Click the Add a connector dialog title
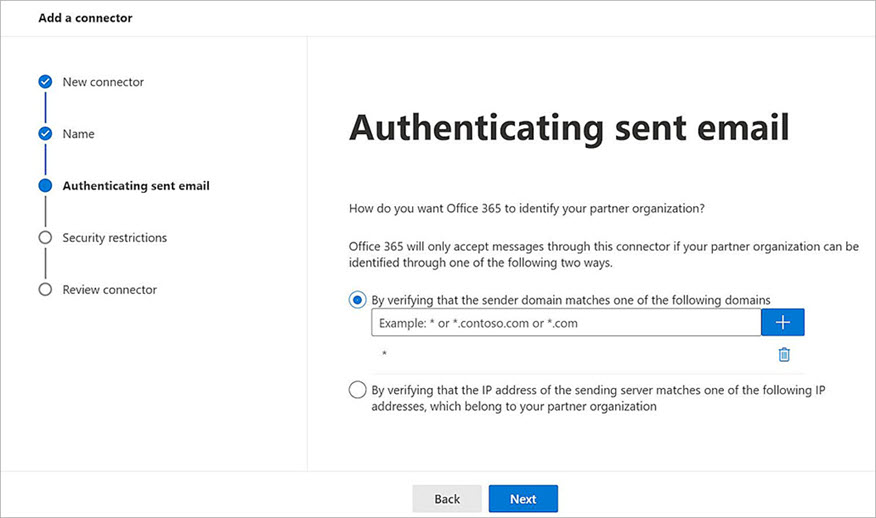This screenshot has width=876, height=518. tap(85, 18)
